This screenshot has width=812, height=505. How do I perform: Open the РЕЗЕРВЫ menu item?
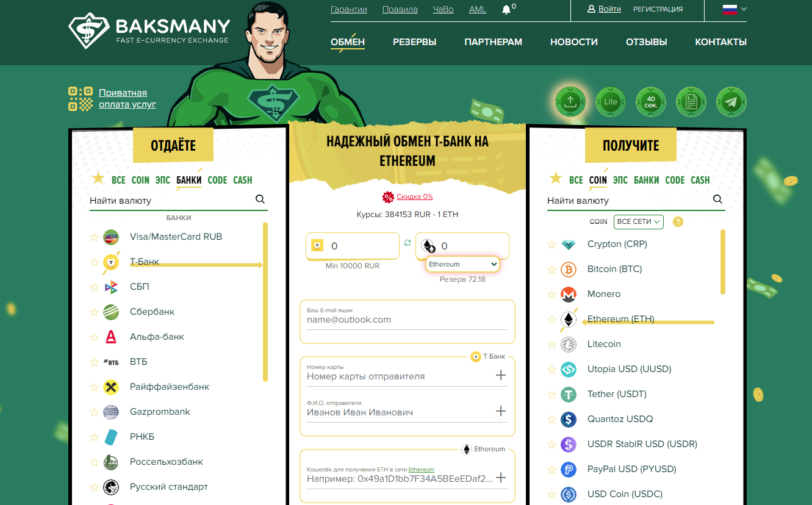click(414, 42)
